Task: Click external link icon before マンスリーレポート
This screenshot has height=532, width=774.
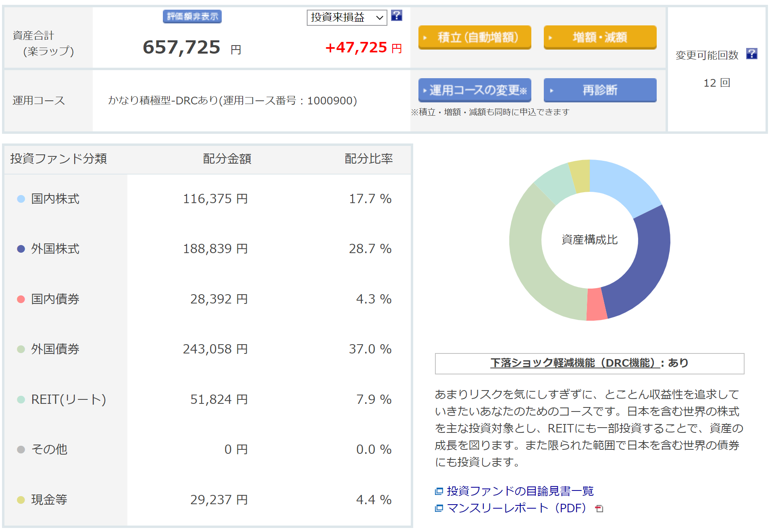Action: point(439,508)
